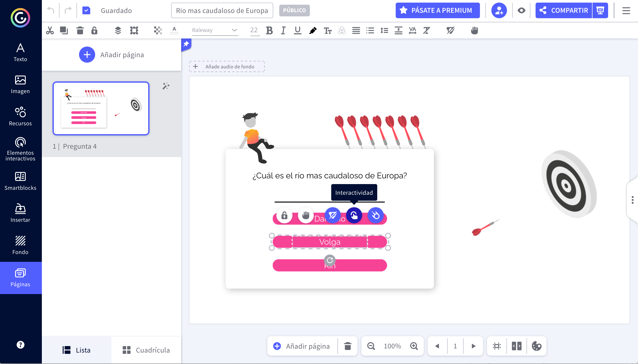Screen dimensions: 638x364
Task: Toggle the lock icon on selected element
Action: click(x=284, y=215)
